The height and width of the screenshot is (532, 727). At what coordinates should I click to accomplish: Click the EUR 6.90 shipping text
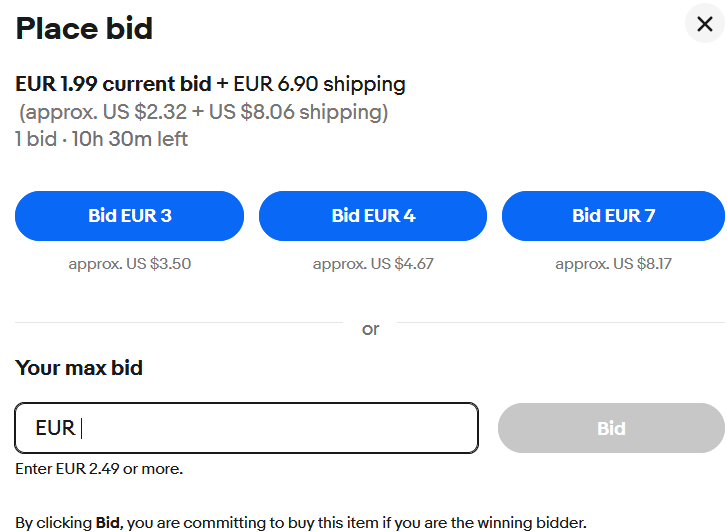pos(319,84)
